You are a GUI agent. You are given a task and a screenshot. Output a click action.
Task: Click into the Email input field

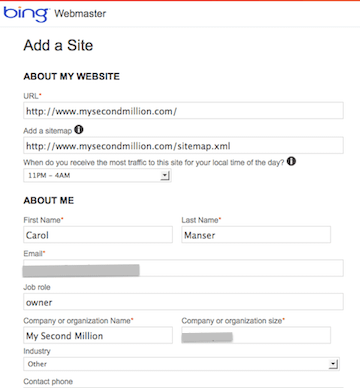coord(183,268)
